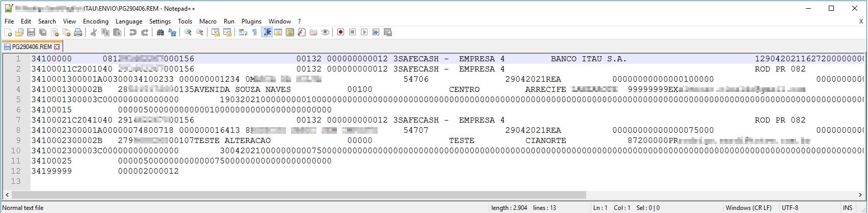Open the ? help menu
Screen dimensions: 868x213
click(300, 21)
